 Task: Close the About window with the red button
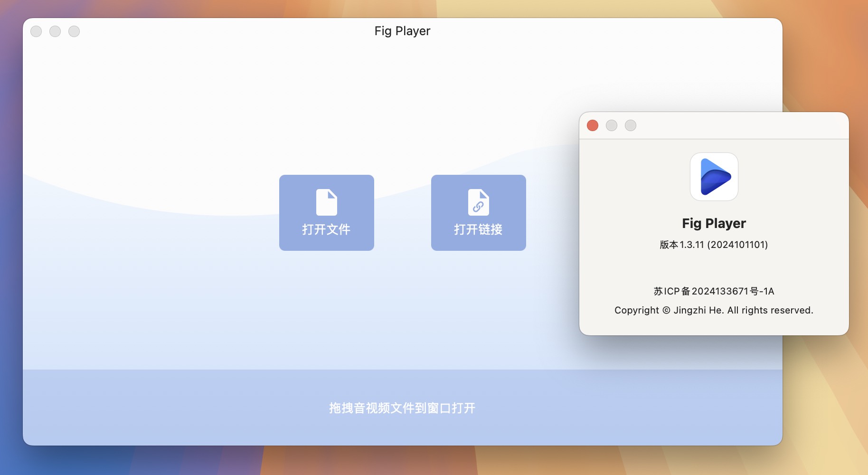pyautogui.click(x=593, y=125)
